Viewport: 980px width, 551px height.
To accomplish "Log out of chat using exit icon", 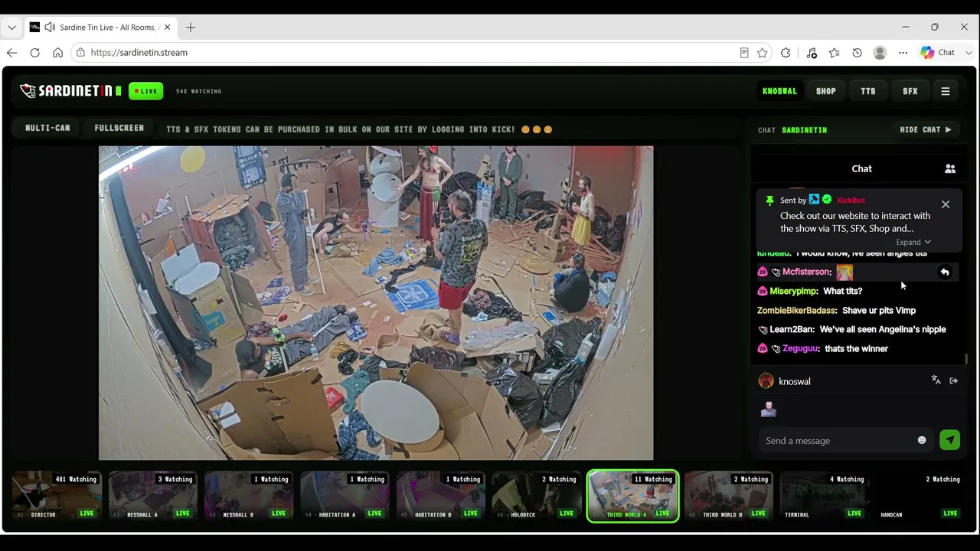I will 953,380.
